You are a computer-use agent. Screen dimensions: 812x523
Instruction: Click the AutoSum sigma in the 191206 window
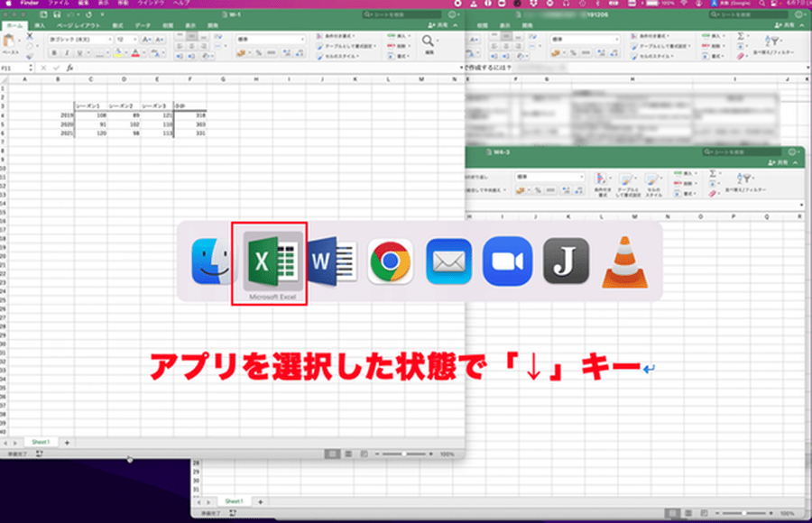point(741,36)
